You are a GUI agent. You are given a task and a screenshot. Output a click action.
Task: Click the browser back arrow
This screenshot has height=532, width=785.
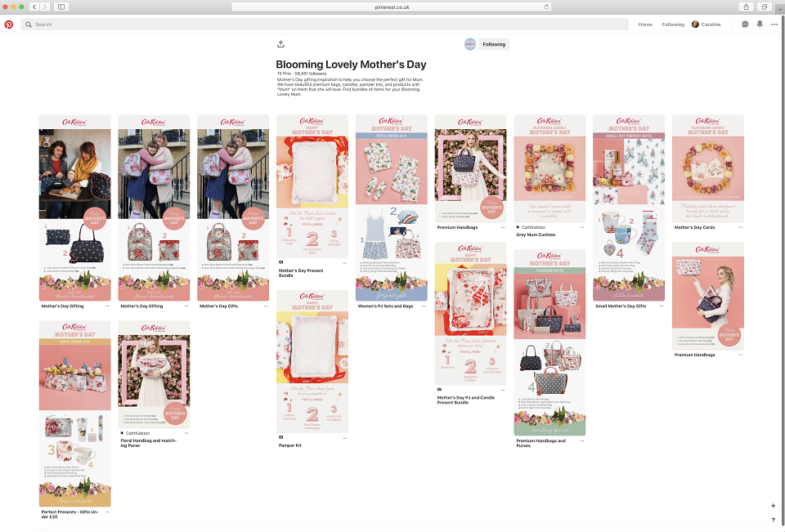pos(34,7)
